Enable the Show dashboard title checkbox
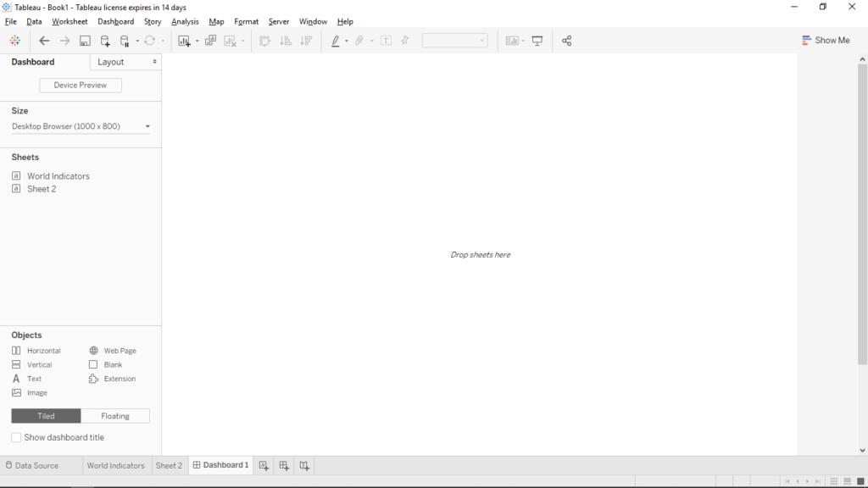 click(x=15, y=437)
